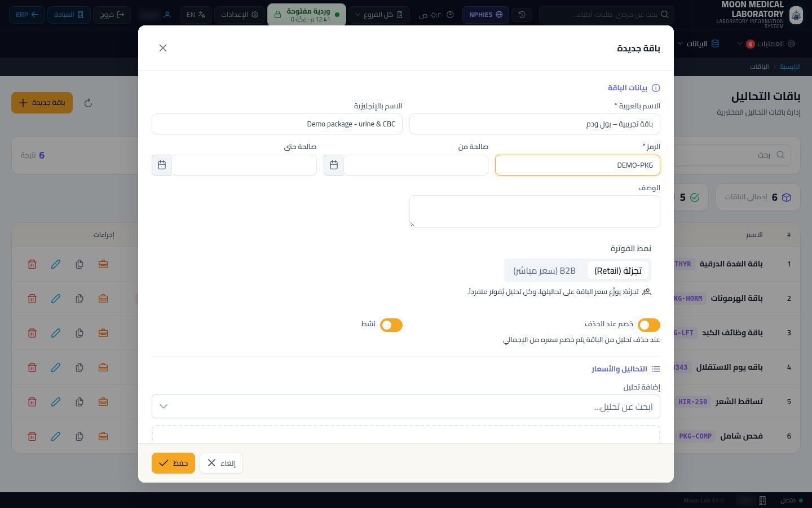
Task: Open the ابحث عن تحليل dropdown
Action: click(406, 406)
